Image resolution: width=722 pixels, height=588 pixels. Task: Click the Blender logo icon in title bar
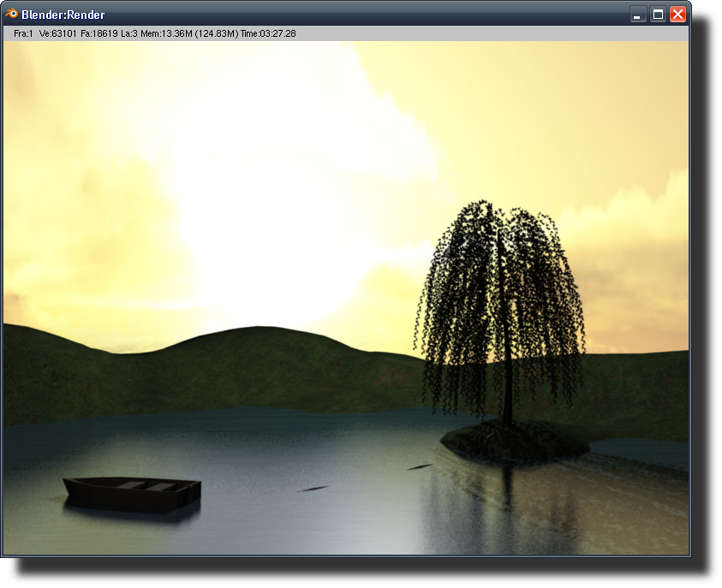(11, 14)
